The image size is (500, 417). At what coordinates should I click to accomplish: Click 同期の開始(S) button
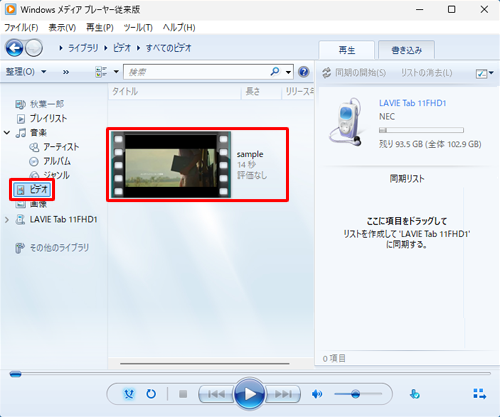[x=354, y=73]
